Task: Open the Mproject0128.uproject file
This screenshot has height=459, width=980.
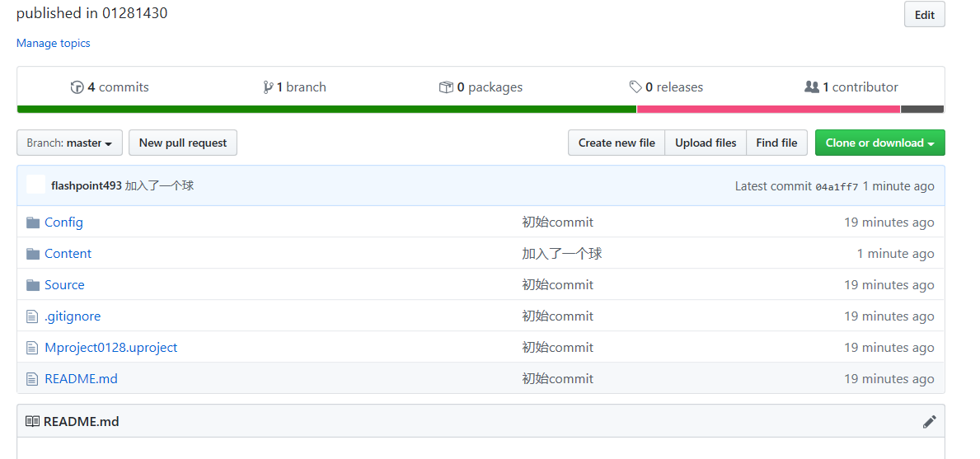Action: click(110, 348)
